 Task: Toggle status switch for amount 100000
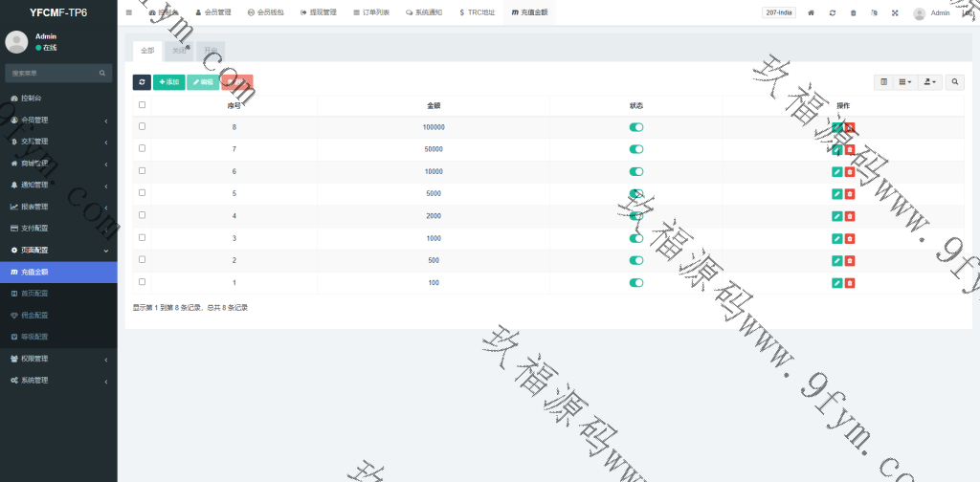635,127
